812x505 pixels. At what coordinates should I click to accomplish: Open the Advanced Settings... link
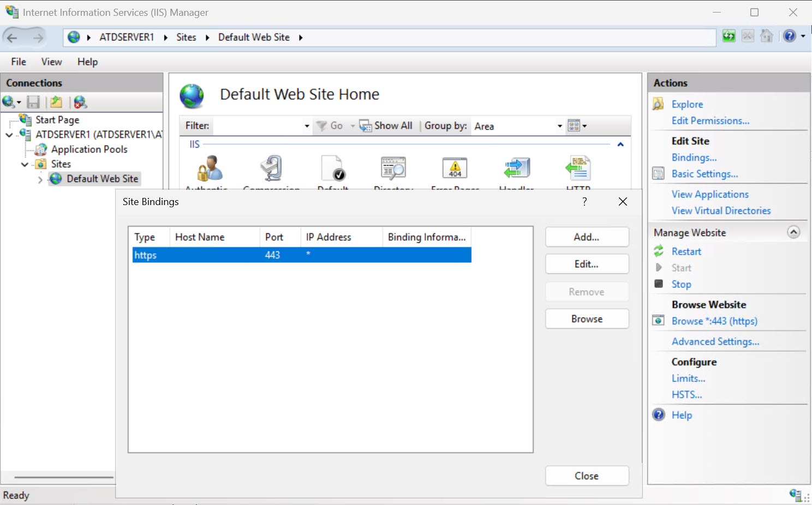[715, 341]
